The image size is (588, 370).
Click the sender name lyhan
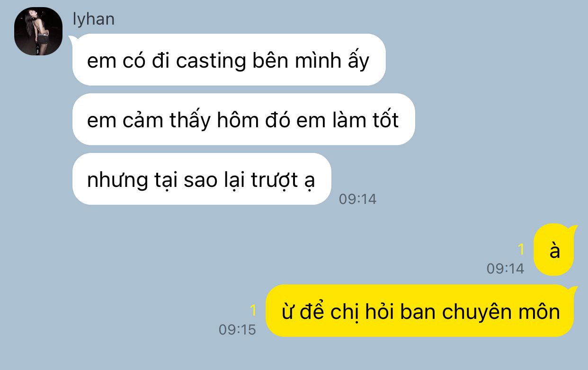pyautogui.click(x=94, y=19)
